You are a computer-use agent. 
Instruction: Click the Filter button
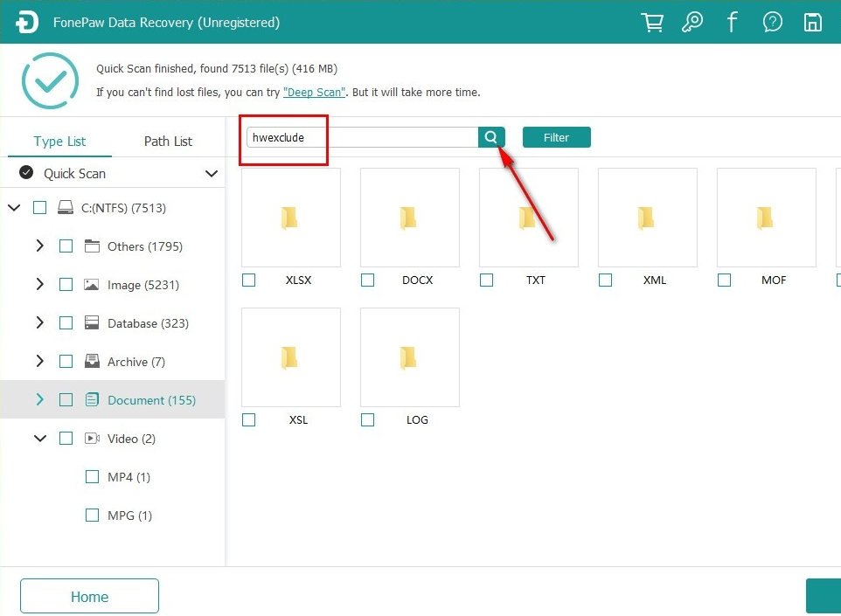pos(557,137)
